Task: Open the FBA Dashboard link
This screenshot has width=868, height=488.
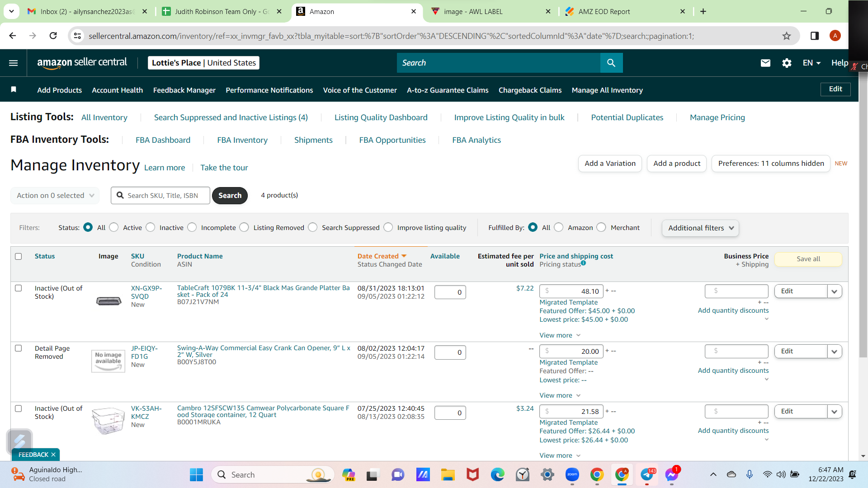Action: 163,140
